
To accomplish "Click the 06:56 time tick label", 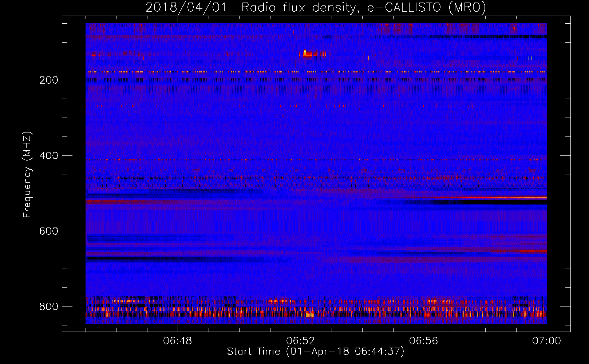I will coord(423,341).
